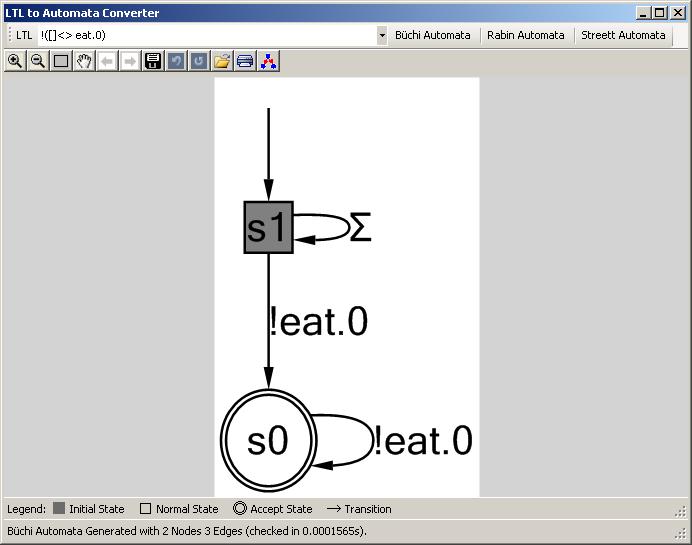This screenshot has height=545, width=692.
Task: Click the graph layout icon
Action: (268, 61)
